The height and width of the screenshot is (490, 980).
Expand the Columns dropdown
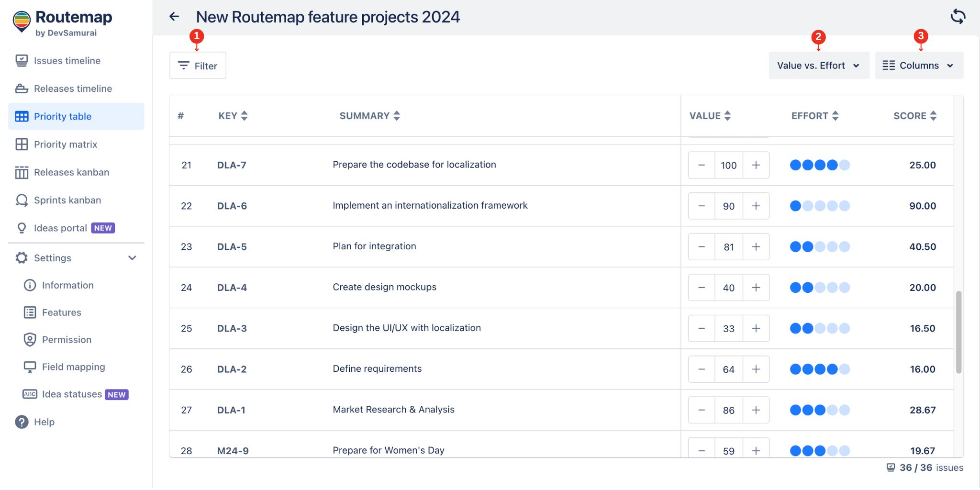click(919, 66)
